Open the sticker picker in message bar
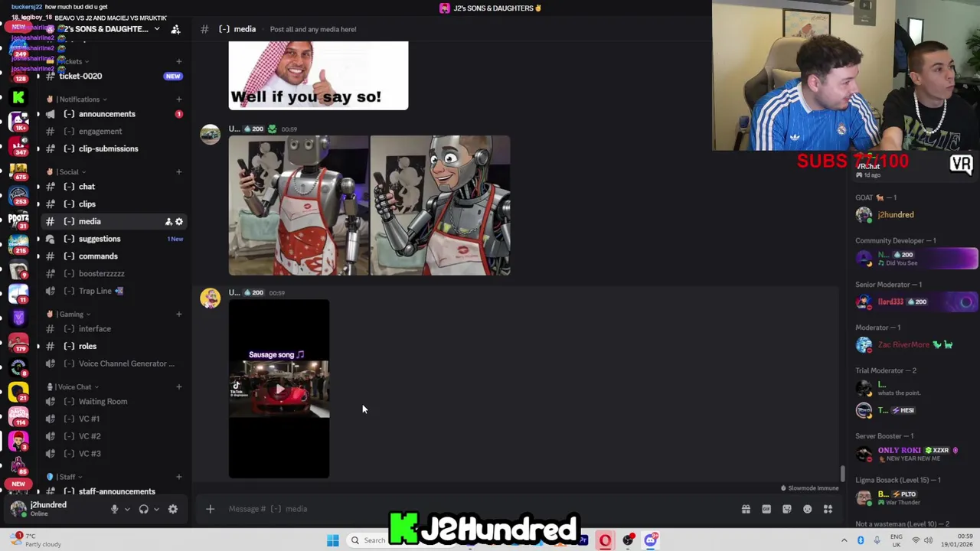 click(787, 509)
